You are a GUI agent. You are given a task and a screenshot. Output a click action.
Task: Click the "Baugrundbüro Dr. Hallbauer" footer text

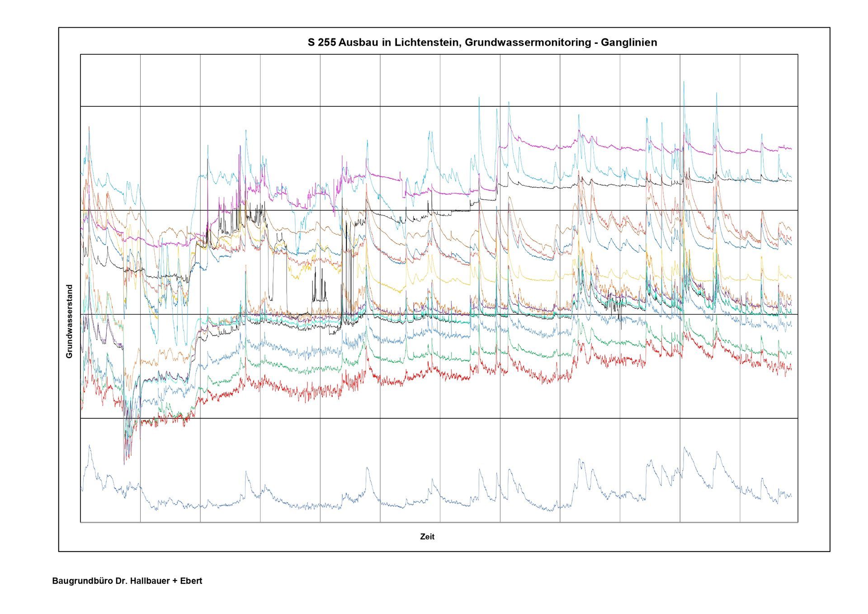click(111, 581)
